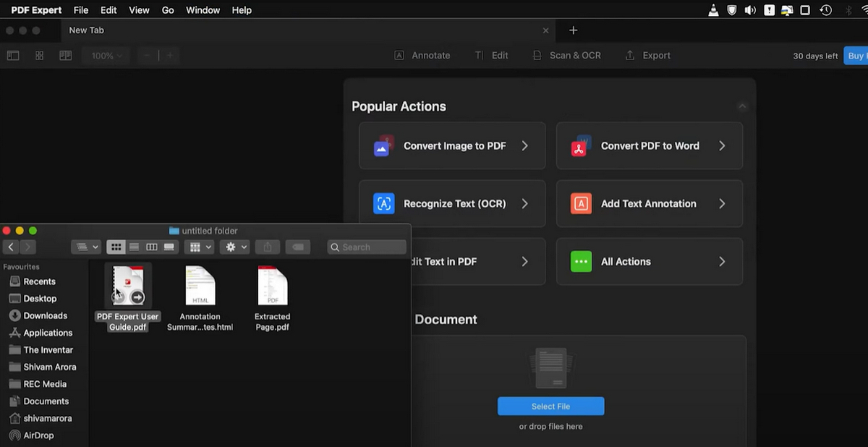Open the Annotate tool in the toolbar
Image resolution: width=868 pixels, height=447 pixels.
[423, 55]
